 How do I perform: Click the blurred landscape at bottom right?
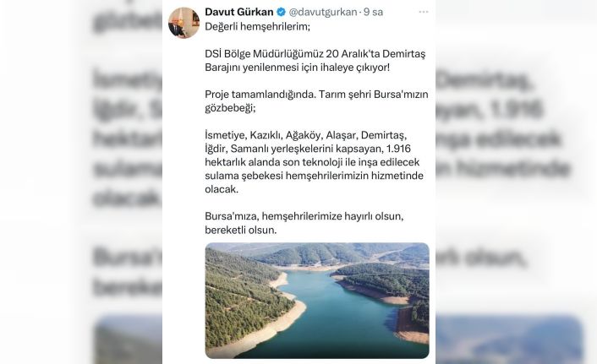click(x=509, y=339)
